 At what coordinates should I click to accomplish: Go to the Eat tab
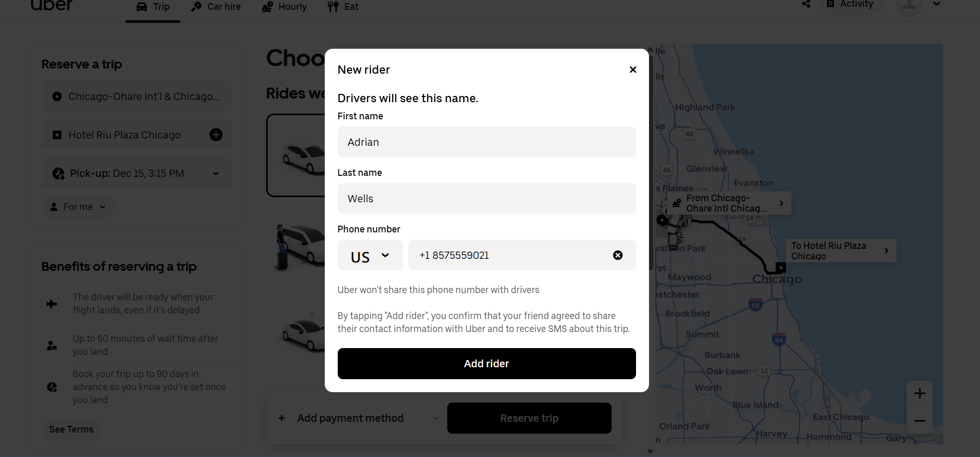coord(343,7)
